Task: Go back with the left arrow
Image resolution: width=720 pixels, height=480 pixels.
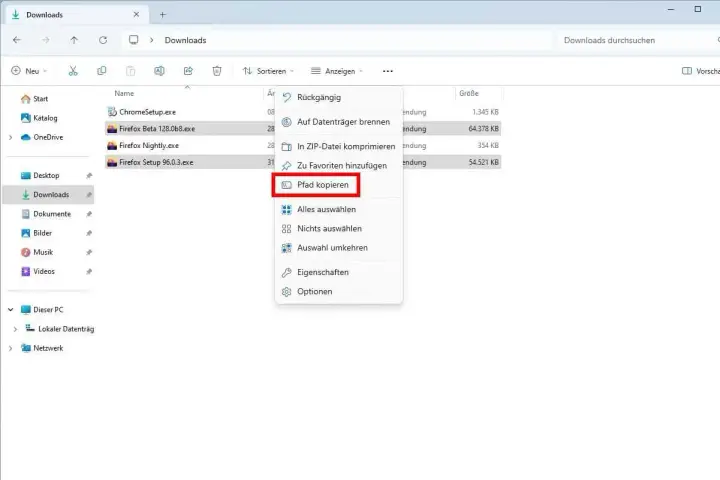Action: (17, 40)
